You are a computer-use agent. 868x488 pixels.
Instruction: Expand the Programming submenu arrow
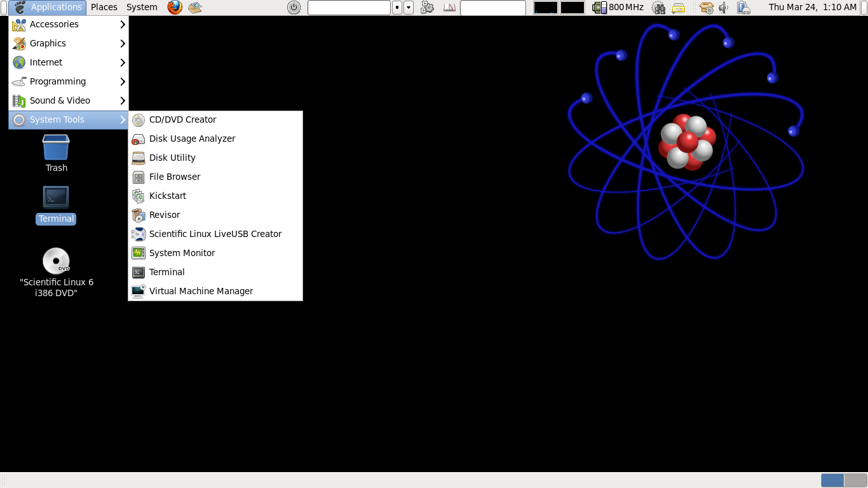(123, 81)
